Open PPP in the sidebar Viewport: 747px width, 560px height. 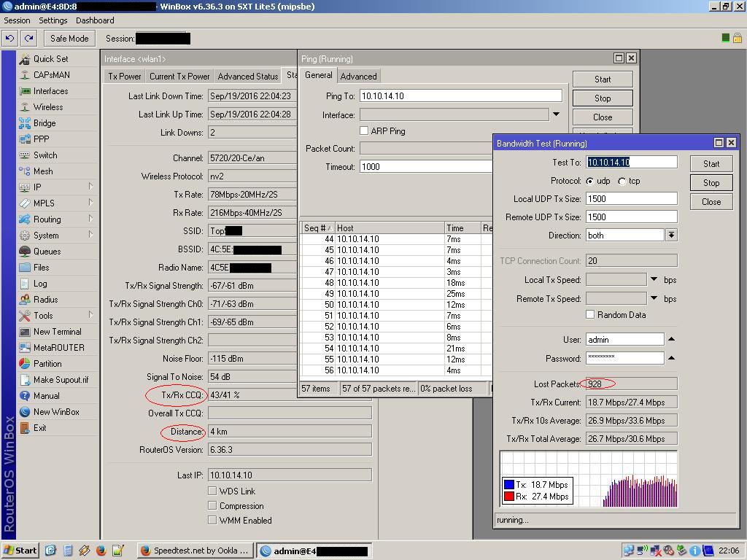click(x=41, y=139)
